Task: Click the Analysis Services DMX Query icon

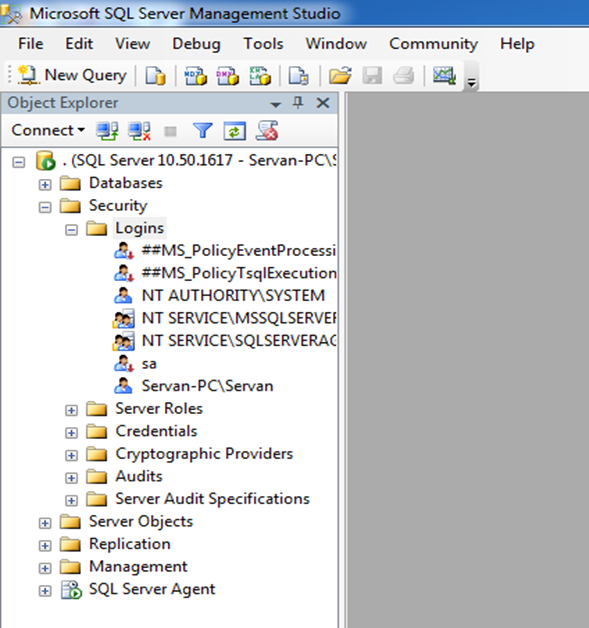Action: pyautogui.click(x=227, y=75)
